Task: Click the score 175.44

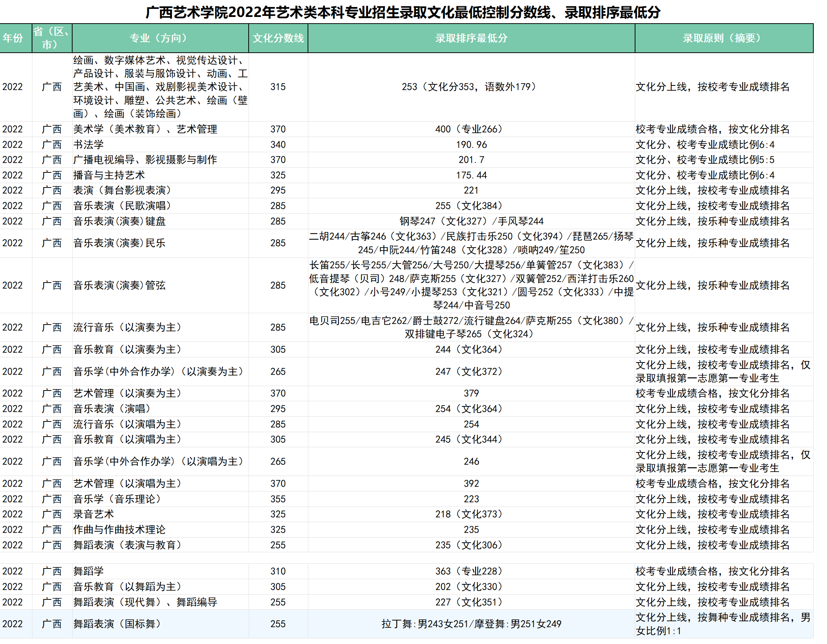Action: coord(472,175)
